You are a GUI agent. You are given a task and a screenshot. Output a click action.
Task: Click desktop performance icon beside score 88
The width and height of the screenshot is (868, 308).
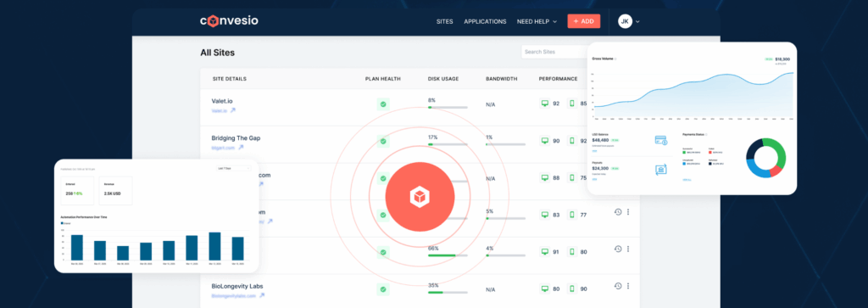click(x=544, y=178)
